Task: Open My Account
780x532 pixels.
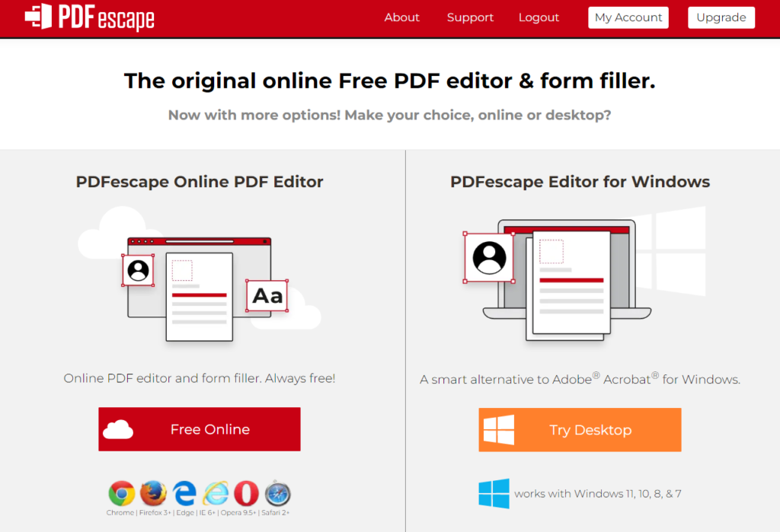Action: 628,18
